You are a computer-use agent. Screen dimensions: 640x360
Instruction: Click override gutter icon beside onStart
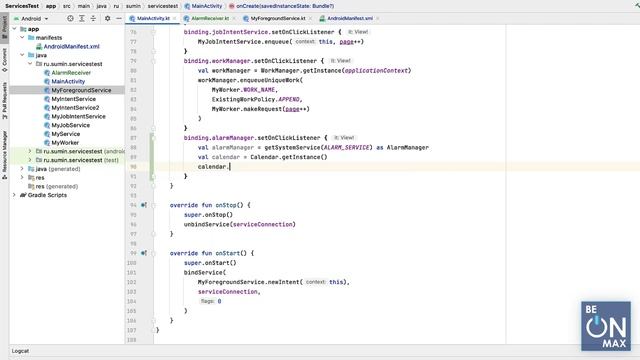[144, 253]
